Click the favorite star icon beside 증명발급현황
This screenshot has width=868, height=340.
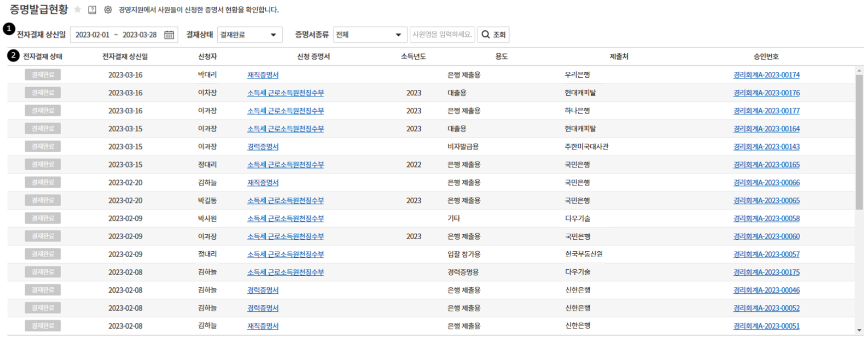78,9
